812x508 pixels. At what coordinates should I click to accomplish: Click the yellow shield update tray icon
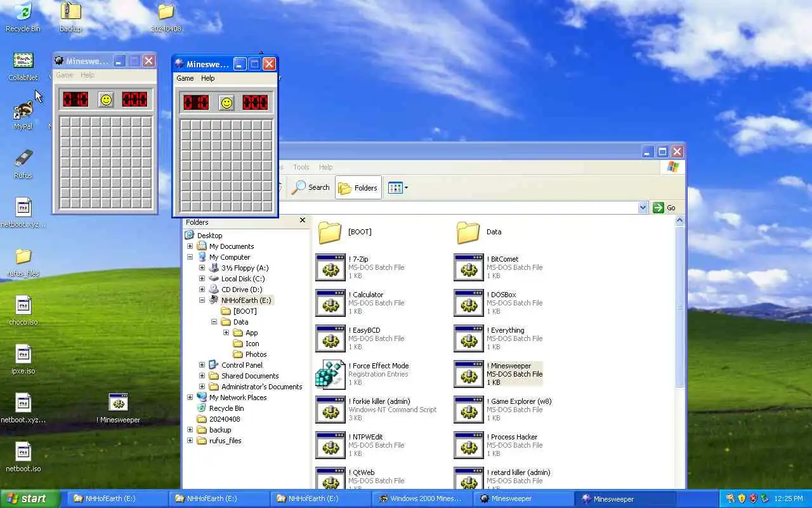pos(742,498)
